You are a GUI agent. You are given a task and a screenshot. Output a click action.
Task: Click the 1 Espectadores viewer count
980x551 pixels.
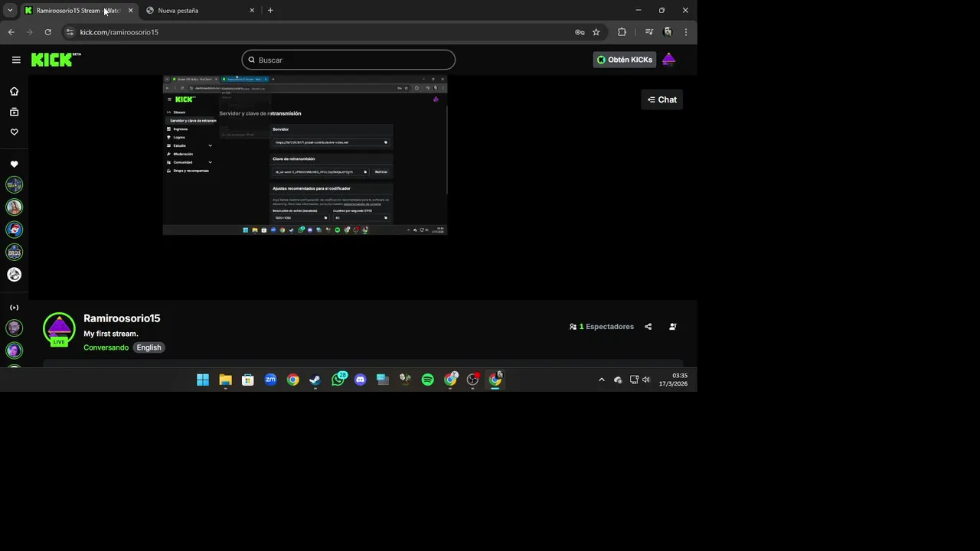[602, 327]
